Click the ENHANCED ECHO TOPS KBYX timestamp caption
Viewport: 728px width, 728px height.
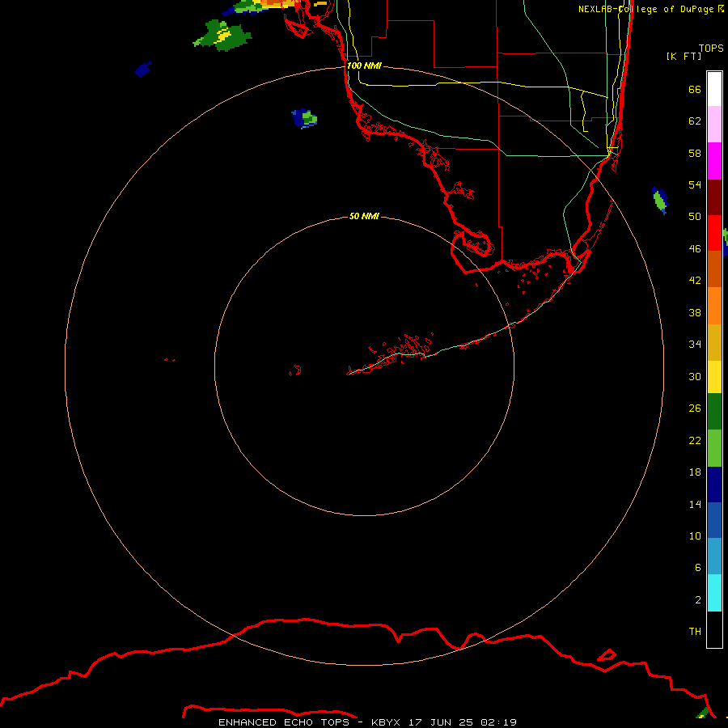pyautogui.click(x=367, y=722)
